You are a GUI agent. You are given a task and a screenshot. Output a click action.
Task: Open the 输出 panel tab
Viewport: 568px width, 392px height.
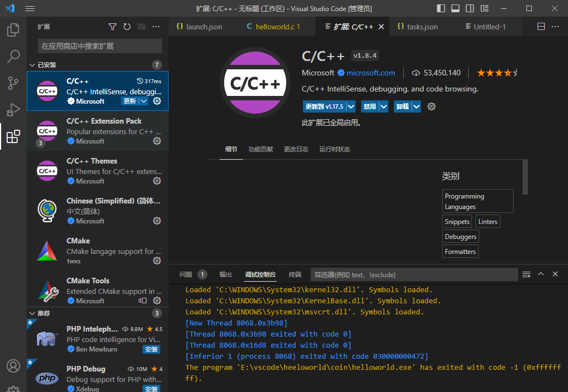[225, 274]
